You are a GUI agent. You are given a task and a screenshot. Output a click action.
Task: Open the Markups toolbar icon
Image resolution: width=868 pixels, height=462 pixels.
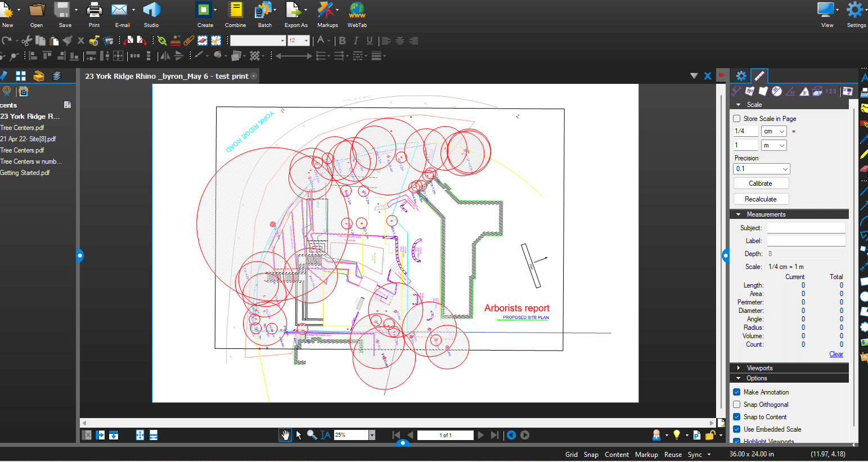coord(325,10)
